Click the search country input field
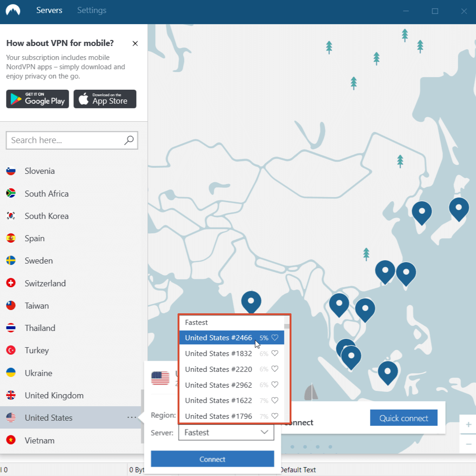This screenshot has width=476, height=476. pos(72,140)
